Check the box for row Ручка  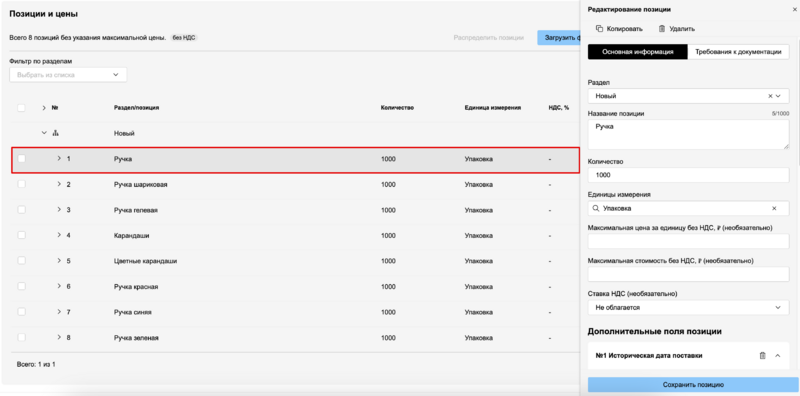tap(21, 159)
